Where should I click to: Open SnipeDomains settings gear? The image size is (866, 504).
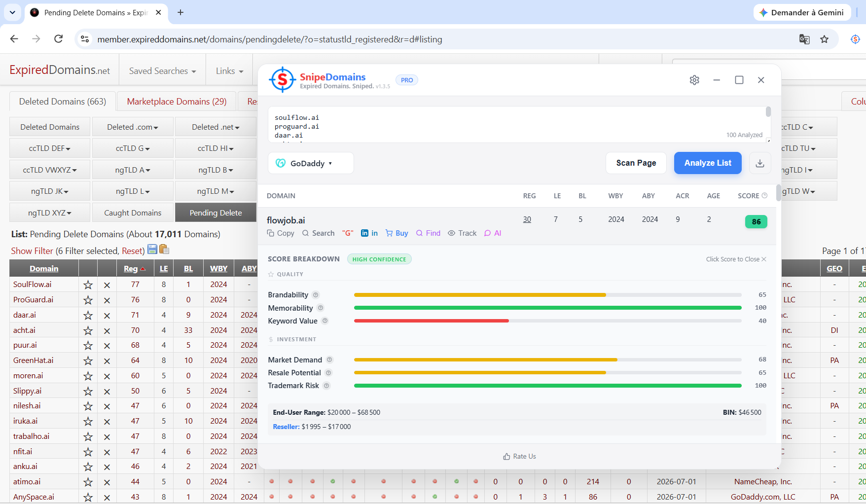[x=694, y=80]
